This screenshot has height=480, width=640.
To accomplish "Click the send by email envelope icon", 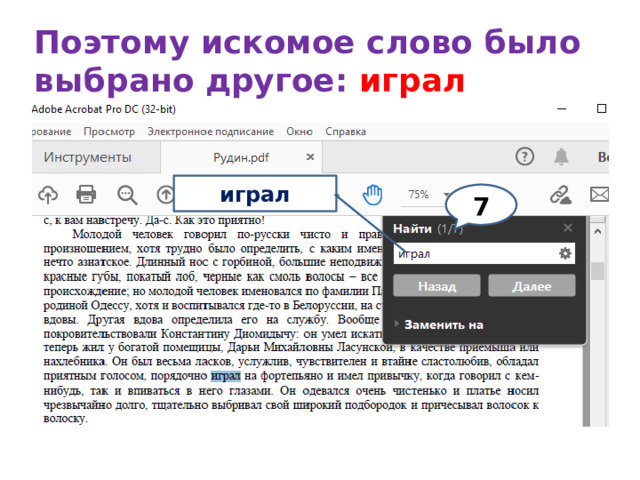I will coord(599,195).
